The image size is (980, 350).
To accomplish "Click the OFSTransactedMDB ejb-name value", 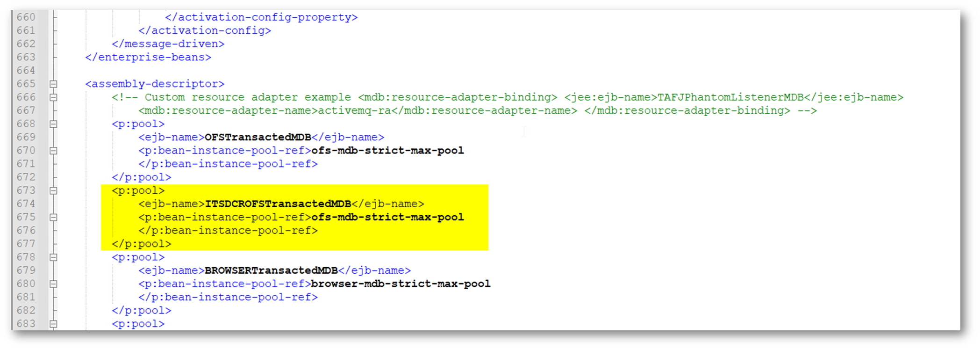I will [258, 138].
